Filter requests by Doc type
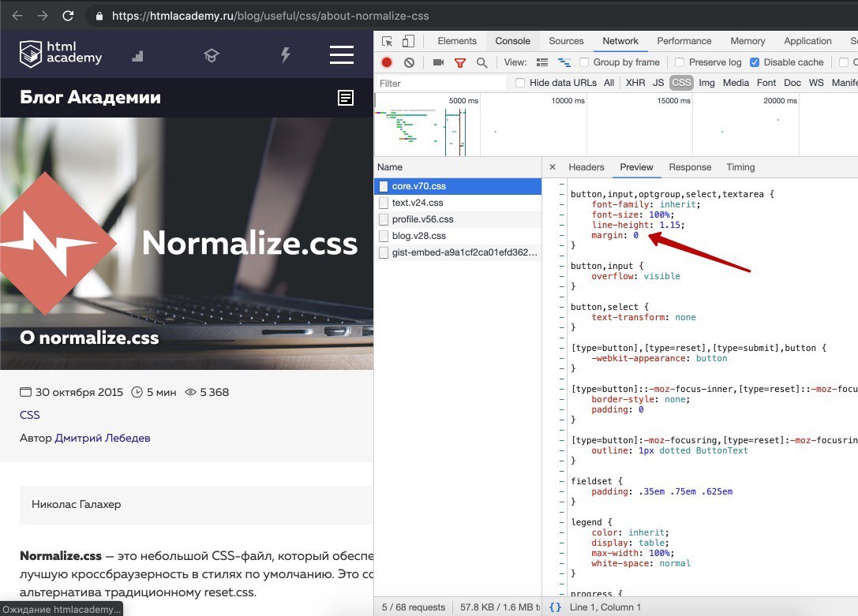 792,83
